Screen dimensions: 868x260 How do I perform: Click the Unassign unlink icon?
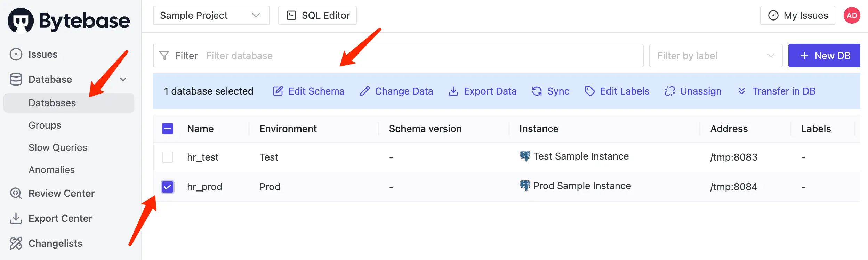click(670, 91)
